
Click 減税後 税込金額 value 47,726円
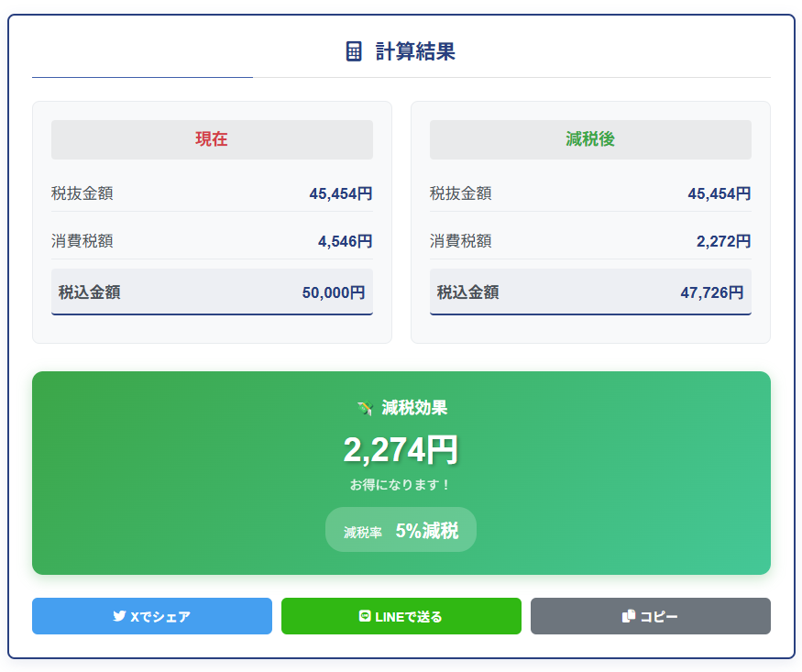click(x=712, y=292)
